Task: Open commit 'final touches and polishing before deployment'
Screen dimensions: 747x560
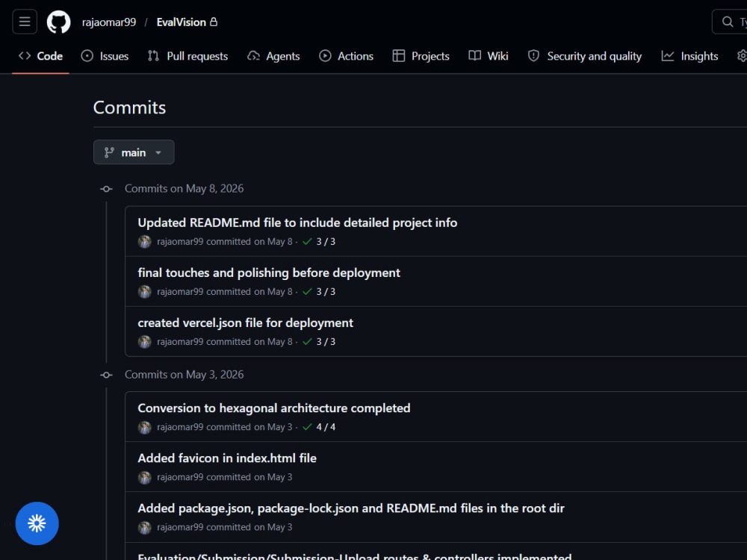Action: pyautogui.click(x=269, y=273)
